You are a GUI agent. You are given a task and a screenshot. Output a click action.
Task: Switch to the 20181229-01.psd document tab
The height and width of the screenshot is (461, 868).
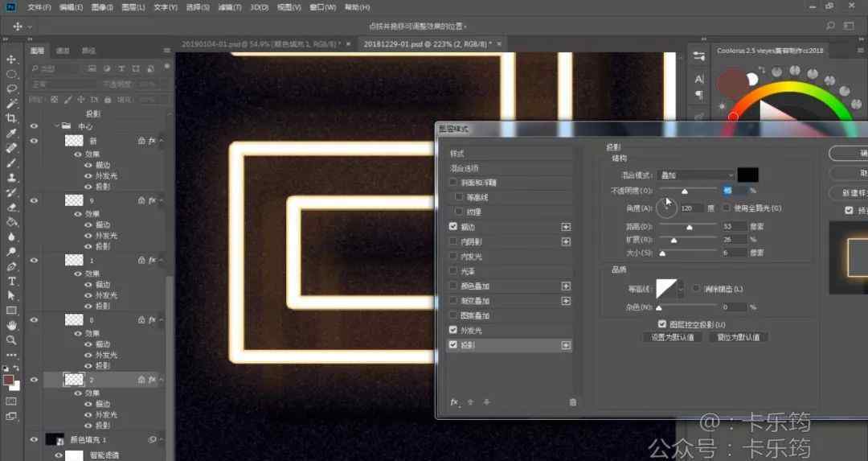tap(426, 43)
